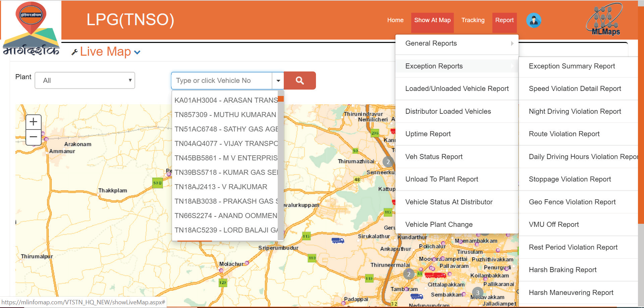Select vehicle TN18AC5239 - LORD BALAJI
The height and width of the screenshot is (308, 644).
coord(225,230)
